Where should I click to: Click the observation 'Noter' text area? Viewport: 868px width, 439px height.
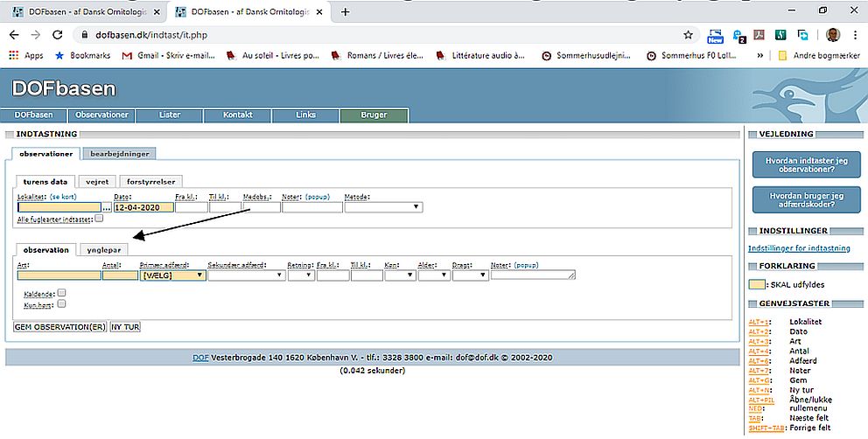tap(533, 275)
